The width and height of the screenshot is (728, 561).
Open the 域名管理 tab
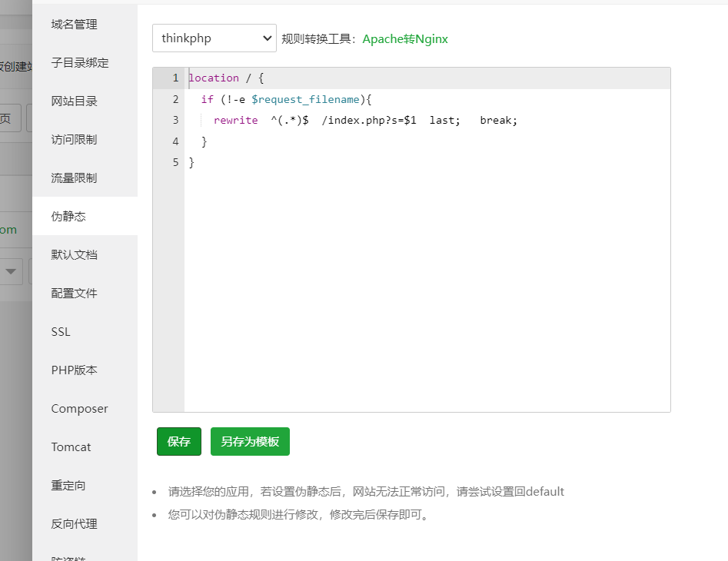point(75,25)
